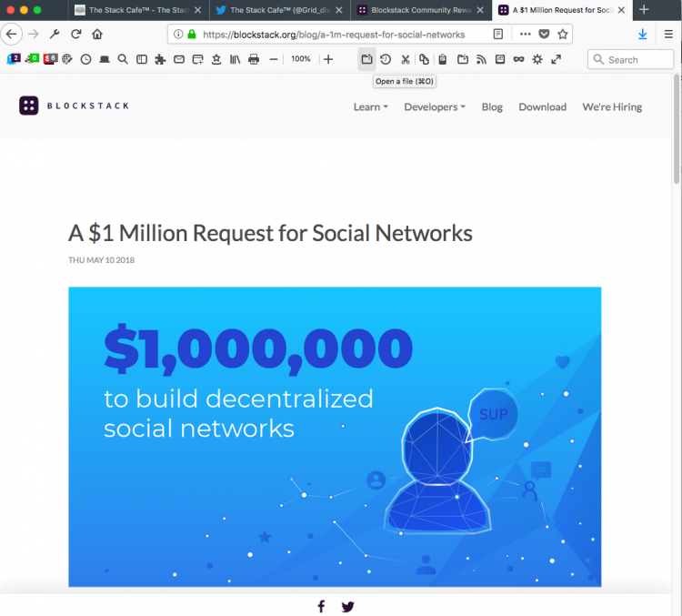Click the recent history restore icon
This screenshot has height=616, width=682.
386,59
